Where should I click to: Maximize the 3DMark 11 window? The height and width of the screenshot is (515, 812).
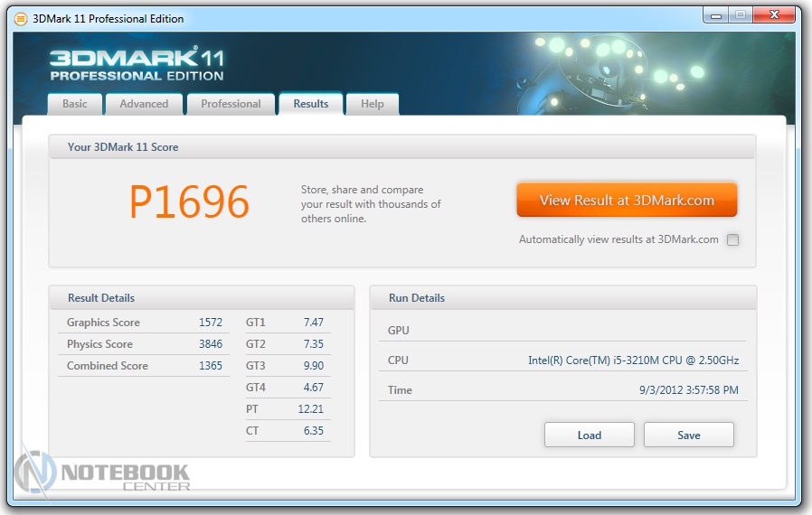741,15
